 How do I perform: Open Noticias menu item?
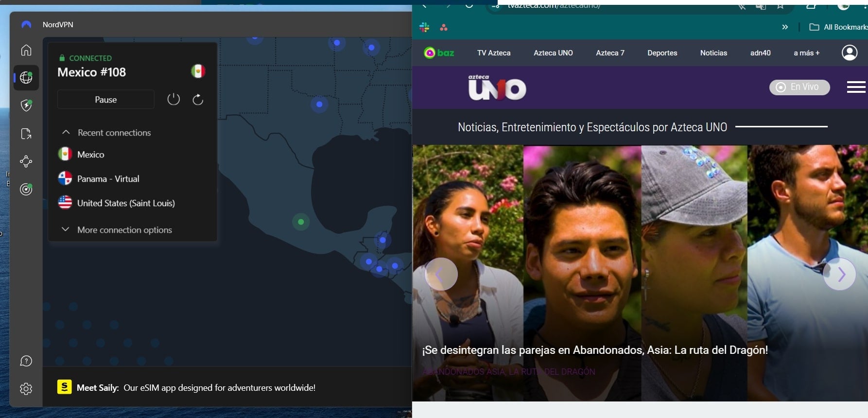coord(713,53)
